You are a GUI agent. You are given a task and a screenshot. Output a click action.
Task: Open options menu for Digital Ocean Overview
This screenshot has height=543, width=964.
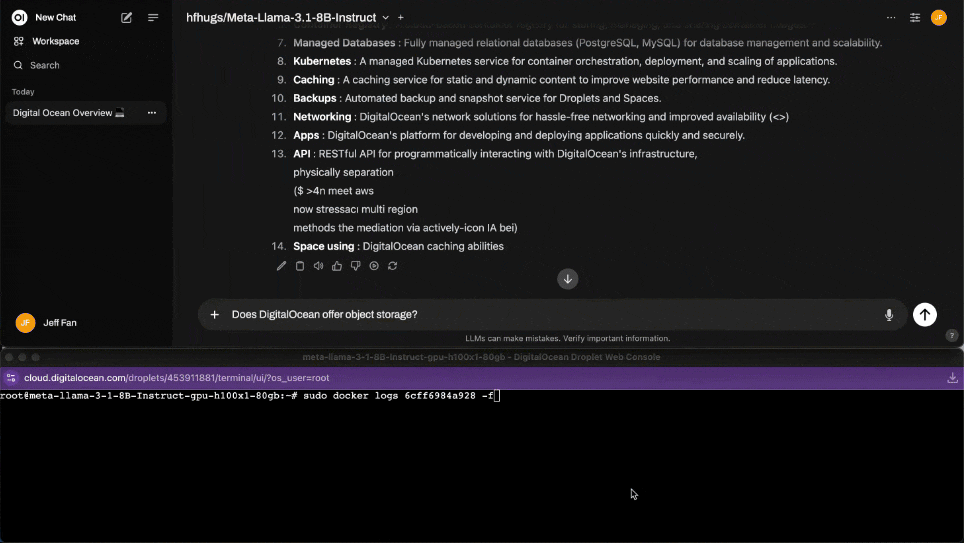[152, 113]
